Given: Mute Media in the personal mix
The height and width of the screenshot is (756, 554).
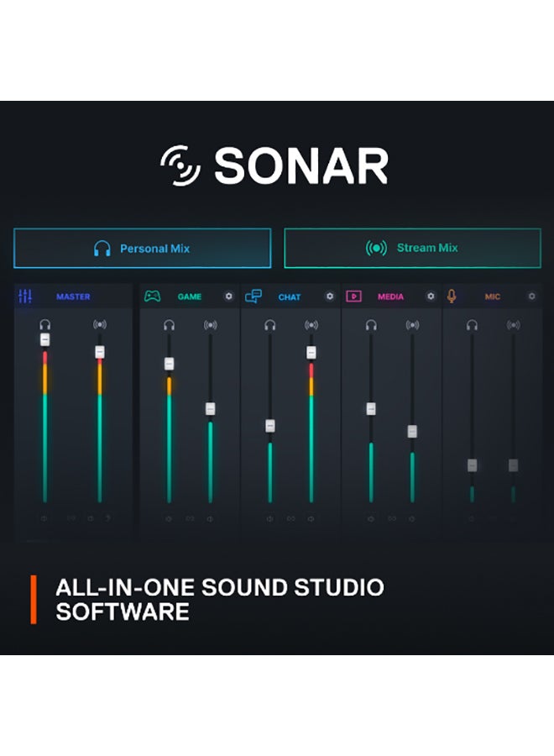Looking at the screenshot, I should click(x=371, y=519).
